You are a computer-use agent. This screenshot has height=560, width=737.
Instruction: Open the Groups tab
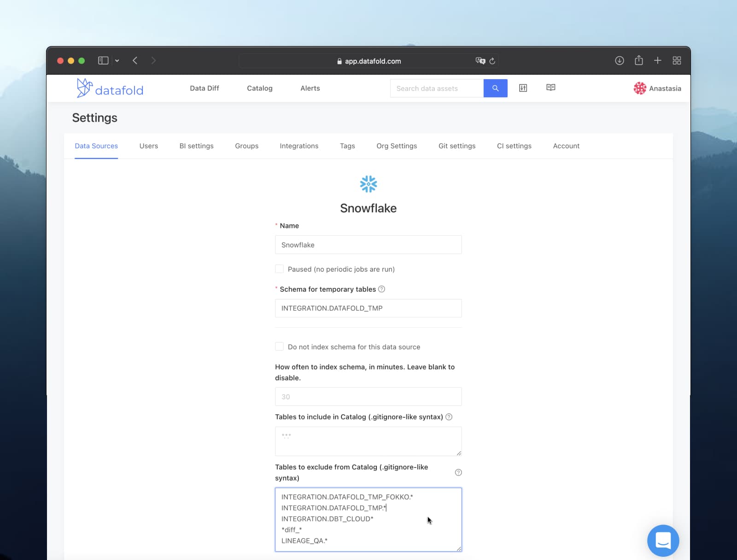(247, 146)
